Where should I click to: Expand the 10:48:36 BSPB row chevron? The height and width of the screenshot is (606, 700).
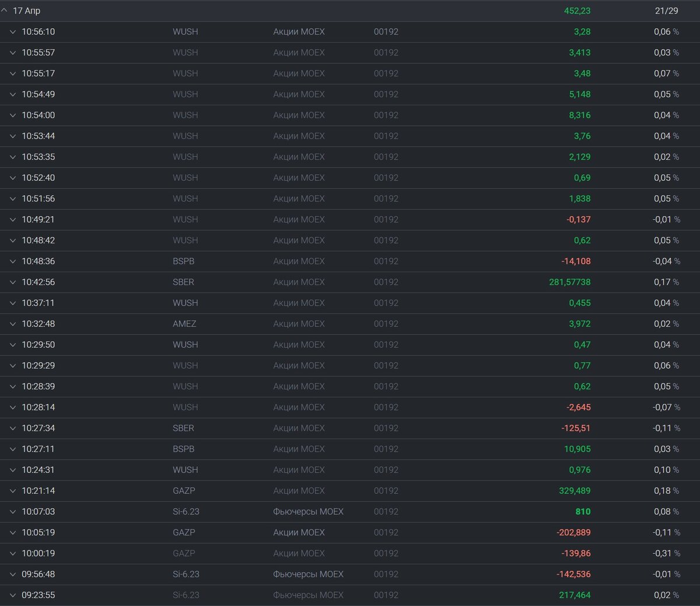click(13, 261)
